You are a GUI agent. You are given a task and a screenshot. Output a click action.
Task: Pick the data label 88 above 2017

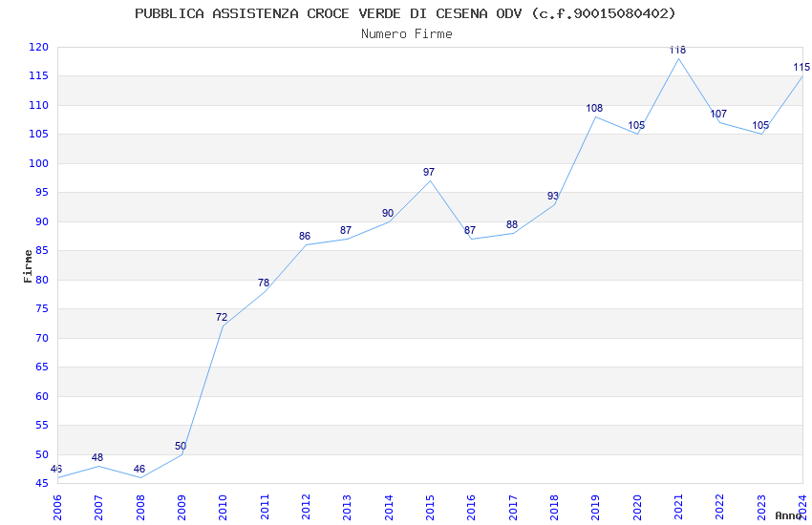coord(512,225)
